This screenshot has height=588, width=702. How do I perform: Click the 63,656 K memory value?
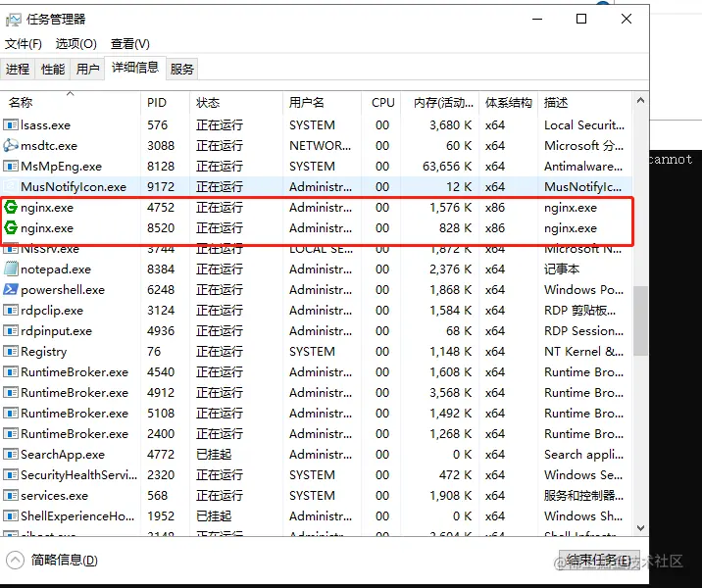pyautogui.click(x=447, y=166)
